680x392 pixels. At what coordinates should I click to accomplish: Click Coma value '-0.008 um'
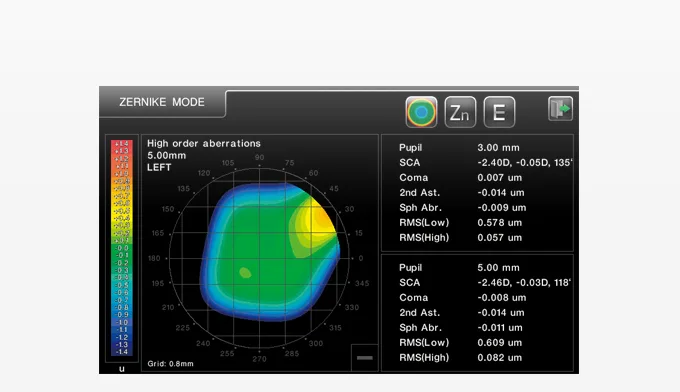(x=502, y=298)
